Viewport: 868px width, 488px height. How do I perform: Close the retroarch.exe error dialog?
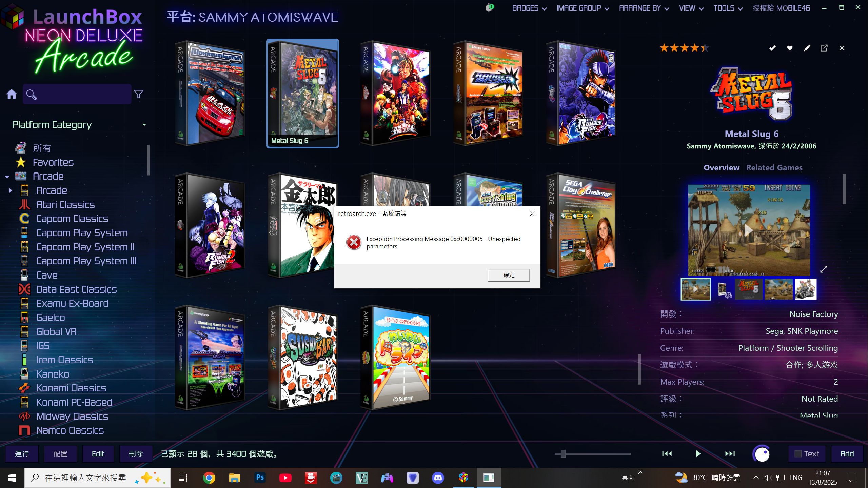[x=532, y=213]
